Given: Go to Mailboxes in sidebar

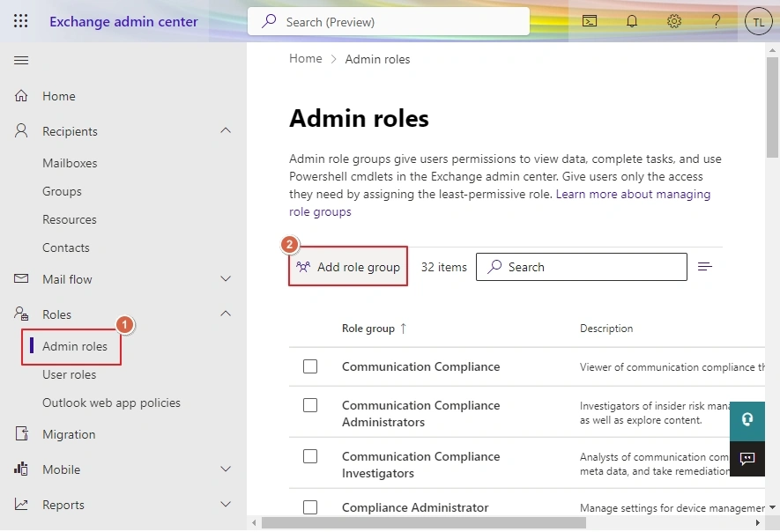Looking at the screenshot, I should 70,163.
